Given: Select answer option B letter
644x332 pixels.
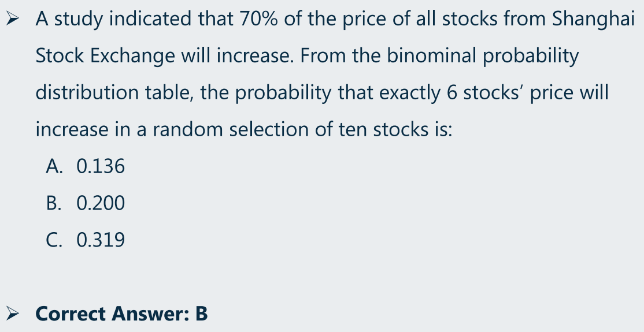Looking at the screenshot, I should click(x=53, y=203).
